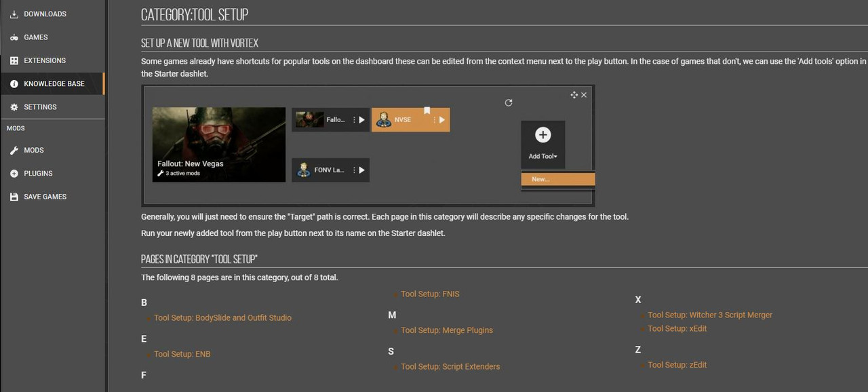Viewport: 868px width, 392px height.
Task: Click the '3 active mods' label
Action: click(178, 174)
